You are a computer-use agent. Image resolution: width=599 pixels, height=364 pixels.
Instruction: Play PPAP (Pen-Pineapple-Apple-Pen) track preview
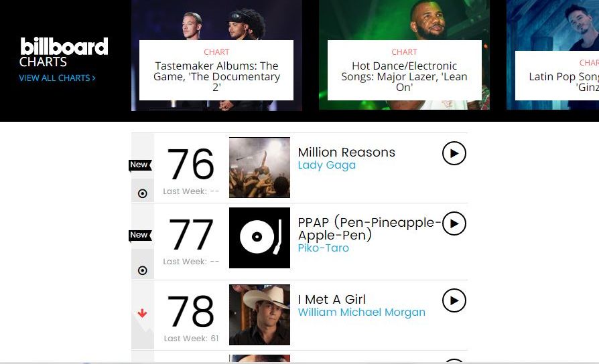(x=454, y=223)
